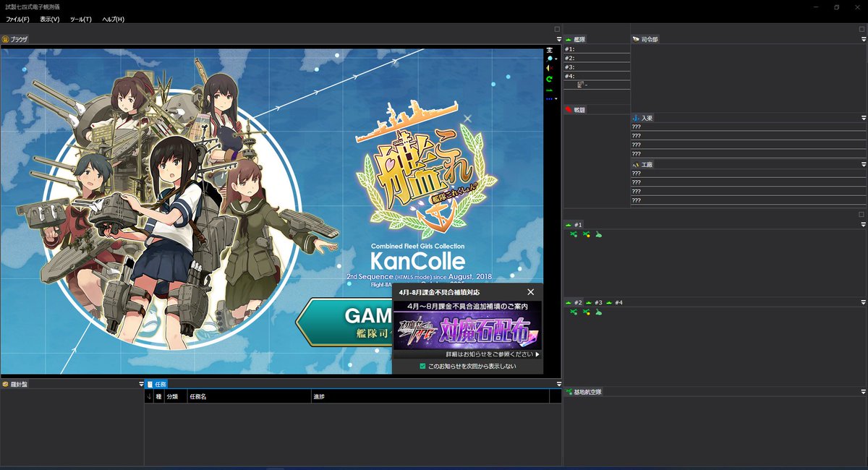Take a browser screenshot with camera icon

pos(550,49)
